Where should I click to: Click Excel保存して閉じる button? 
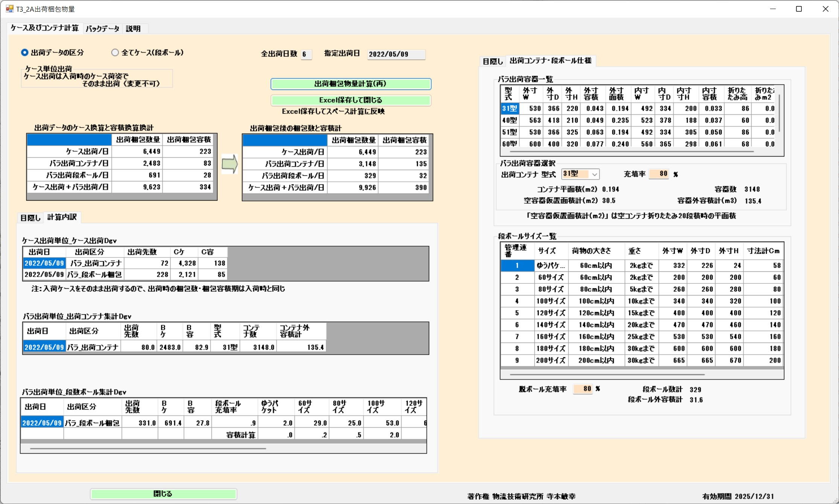pos(350,100)
